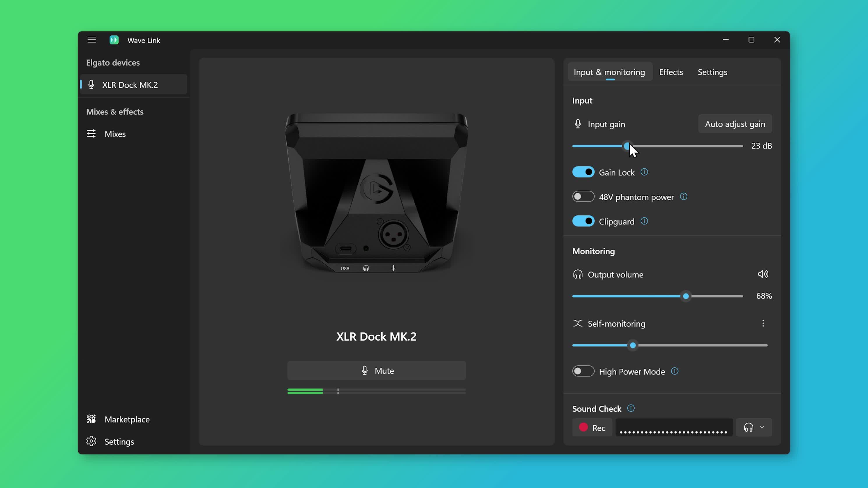The height and width of the screenshot is (488, 868).
Task: Click the Input gain microphone icon
Action: [x=578, y=124]
